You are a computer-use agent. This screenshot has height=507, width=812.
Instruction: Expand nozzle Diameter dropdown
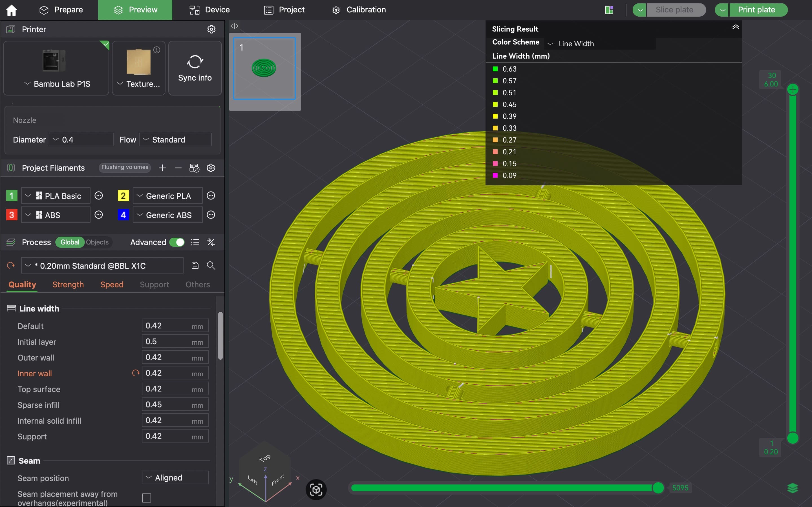click(81, 139)
